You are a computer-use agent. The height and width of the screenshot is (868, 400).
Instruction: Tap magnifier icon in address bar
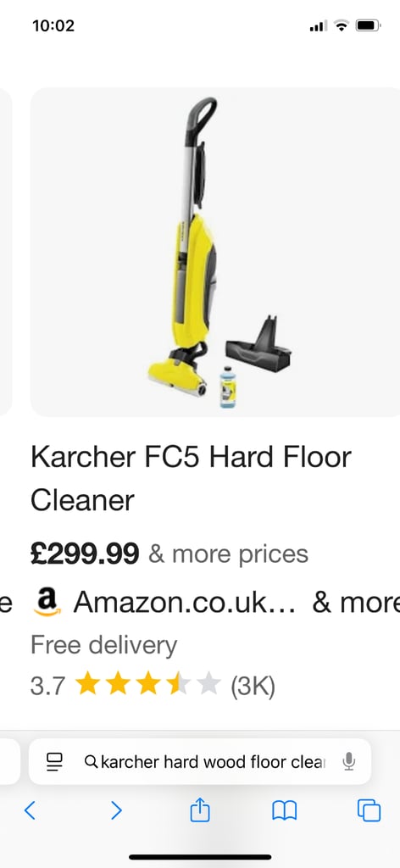[92, 762]
